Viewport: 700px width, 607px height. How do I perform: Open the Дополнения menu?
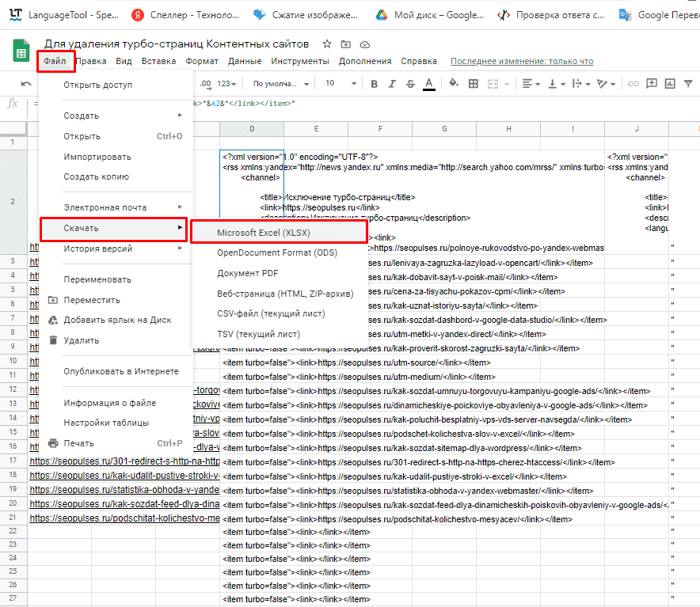coord(365,61)
